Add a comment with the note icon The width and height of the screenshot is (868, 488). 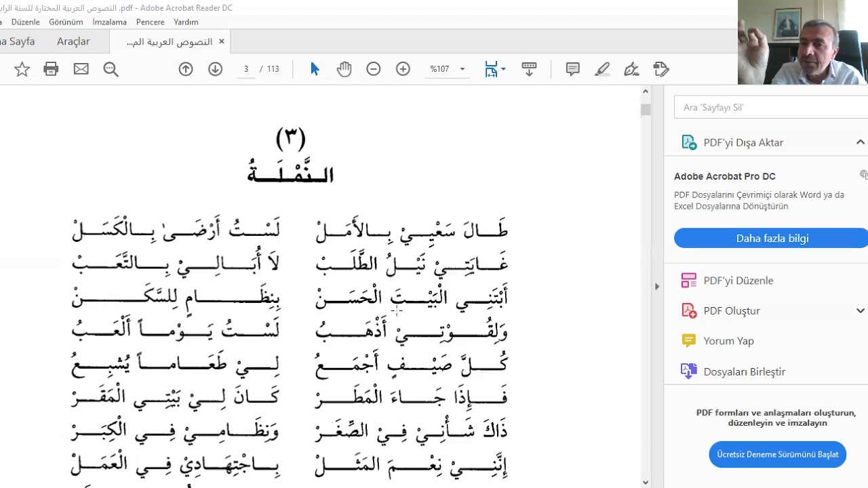573,69
